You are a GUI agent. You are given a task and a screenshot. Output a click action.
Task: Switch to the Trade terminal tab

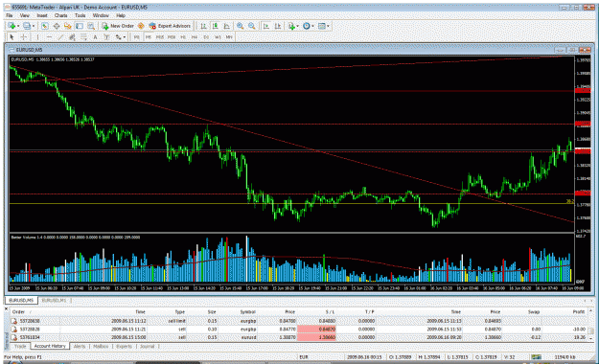(x=20, y=347)
